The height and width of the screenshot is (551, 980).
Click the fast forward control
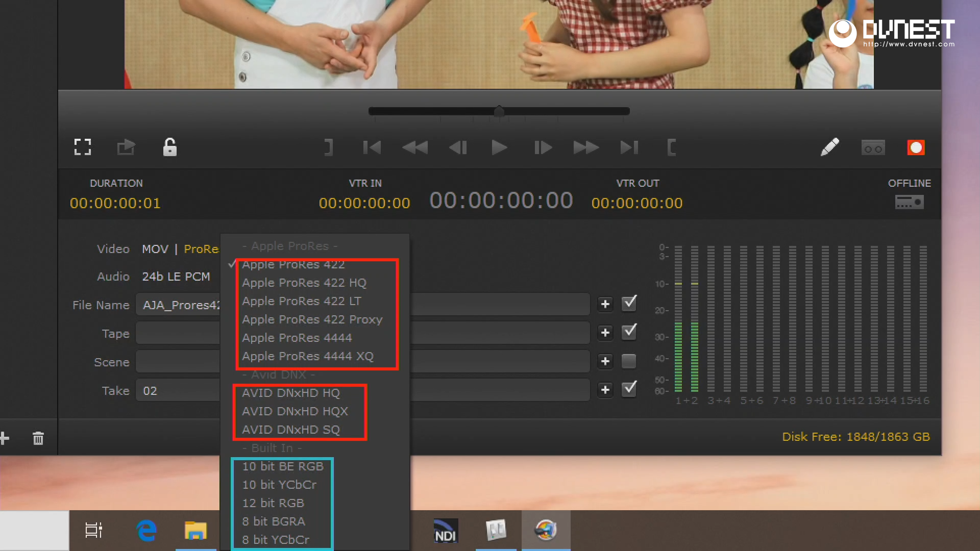[585, 148]
